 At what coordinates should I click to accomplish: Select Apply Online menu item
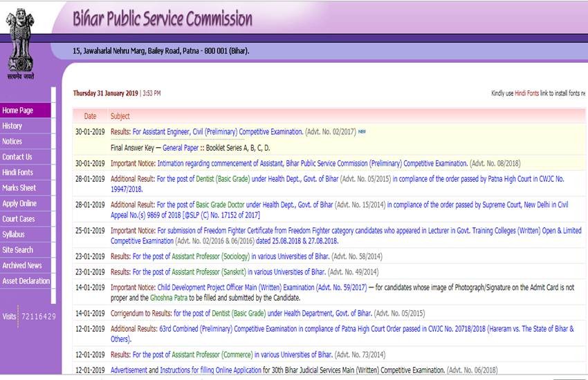[x=20, y=204]
